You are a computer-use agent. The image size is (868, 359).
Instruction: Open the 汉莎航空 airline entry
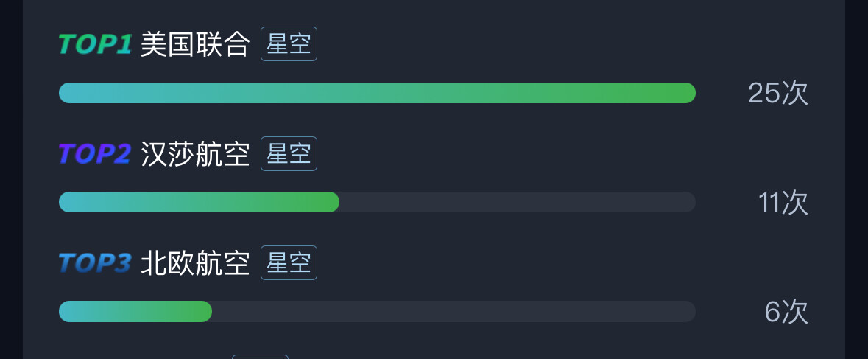[195, 154]
